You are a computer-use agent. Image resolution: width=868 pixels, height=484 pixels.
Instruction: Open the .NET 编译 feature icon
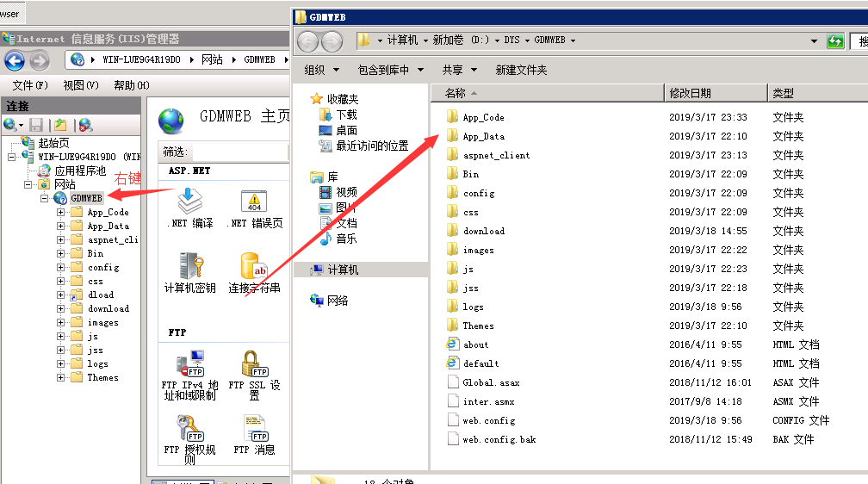189,206
